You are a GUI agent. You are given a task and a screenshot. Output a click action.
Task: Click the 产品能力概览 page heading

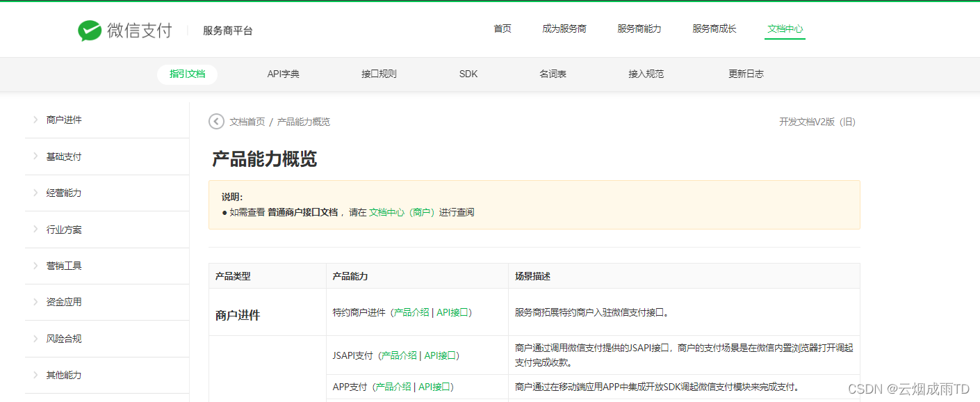click(x=264, y=159)
